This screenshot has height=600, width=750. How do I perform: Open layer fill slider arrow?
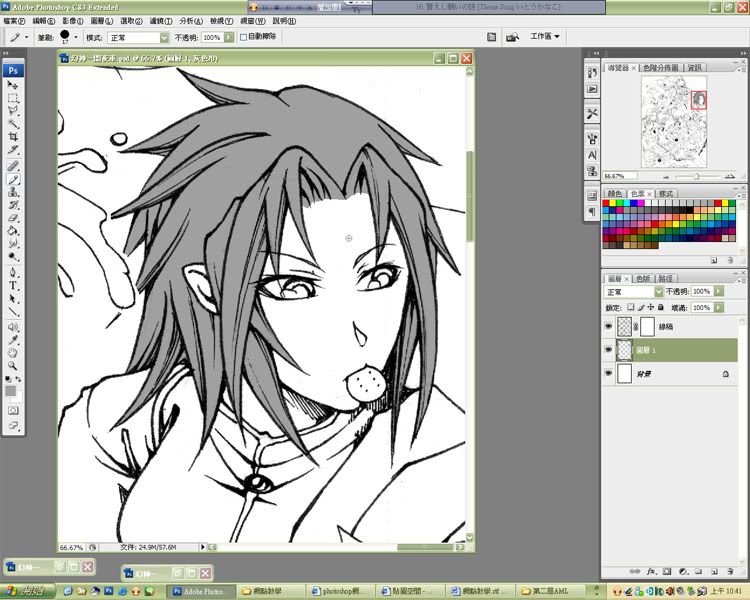718,307
